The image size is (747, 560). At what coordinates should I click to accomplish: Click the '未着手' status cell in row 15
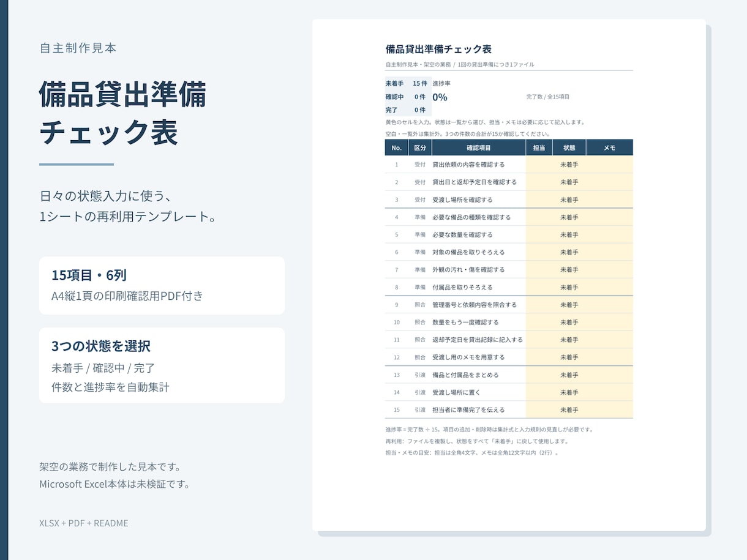[x=569, y=409]
